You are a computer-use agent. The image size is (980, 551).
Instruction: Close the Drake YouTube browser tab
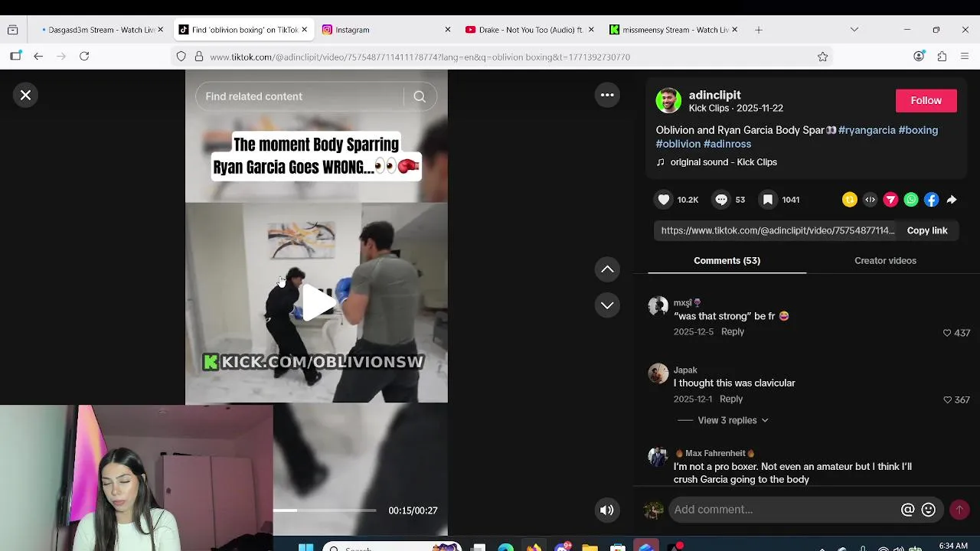pyautogui.click(x=591, y=30)
